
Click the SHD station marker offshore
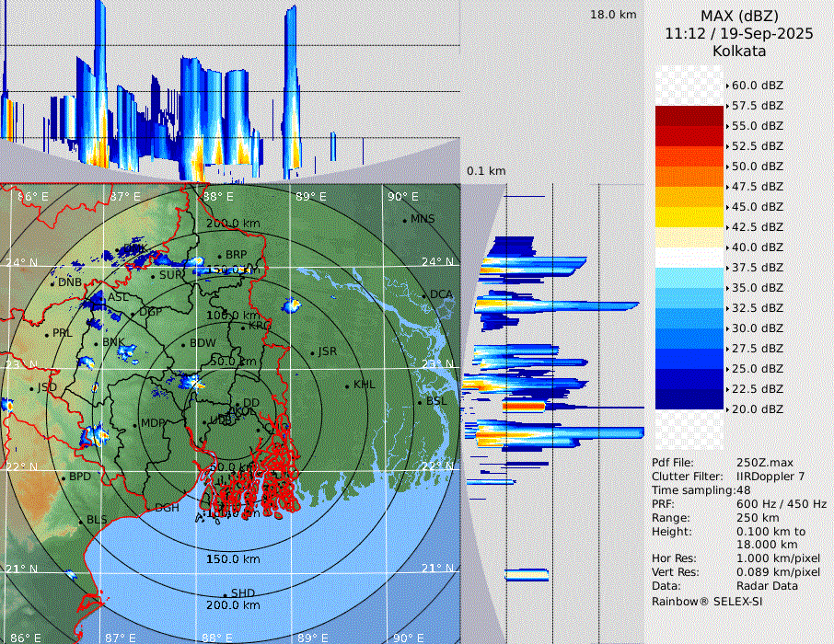225,594
